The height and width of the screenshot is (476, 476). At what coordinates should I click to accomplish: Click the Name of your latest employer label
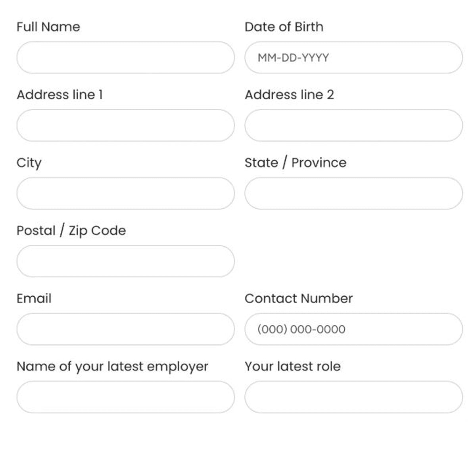click(x=113, y=367)
